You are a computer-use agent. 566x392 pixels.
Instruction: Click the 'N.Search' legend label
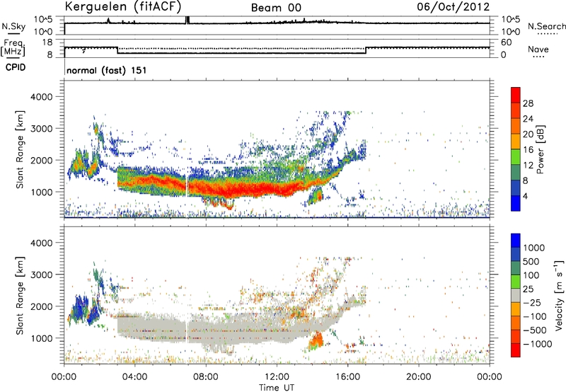pyautogui.click(x=546, y=26)
